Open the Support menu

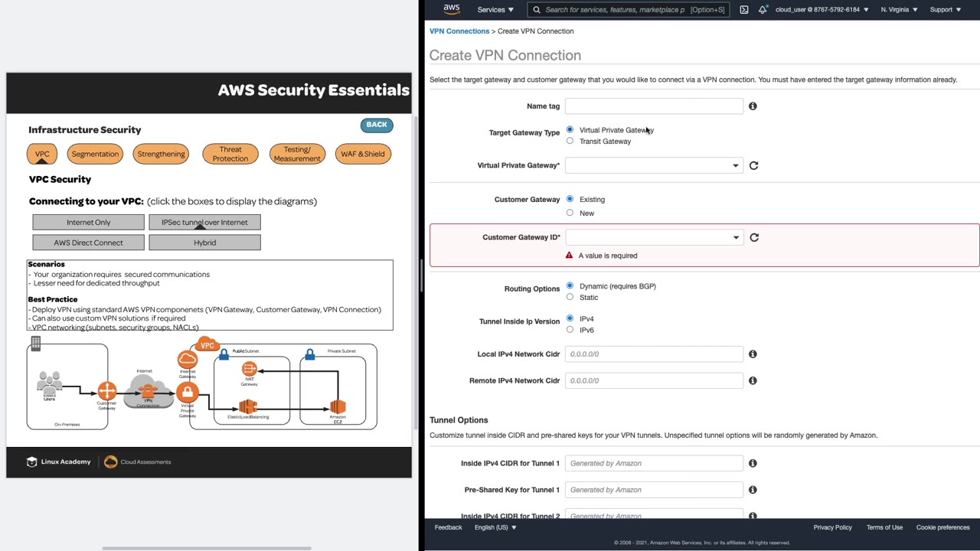pyautogui.click(x=945, y=10)
